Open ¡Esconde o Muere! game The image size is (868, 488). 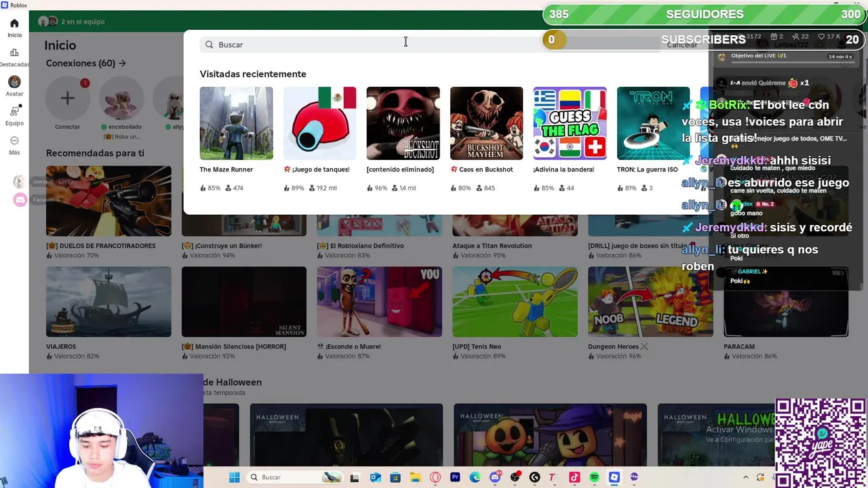pyautogui.click(x=380, y=302)
